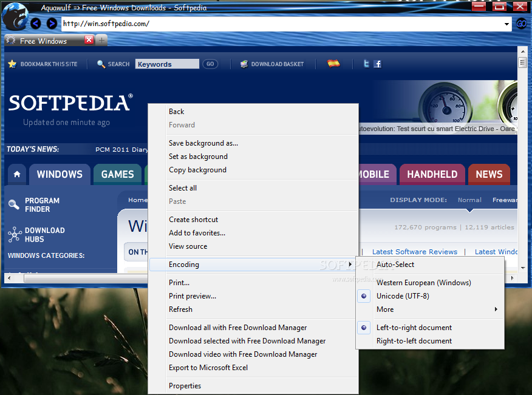Enable Auto-Select encoding
The height and width of the screenshot is (395, 532).
click(430, 265)
